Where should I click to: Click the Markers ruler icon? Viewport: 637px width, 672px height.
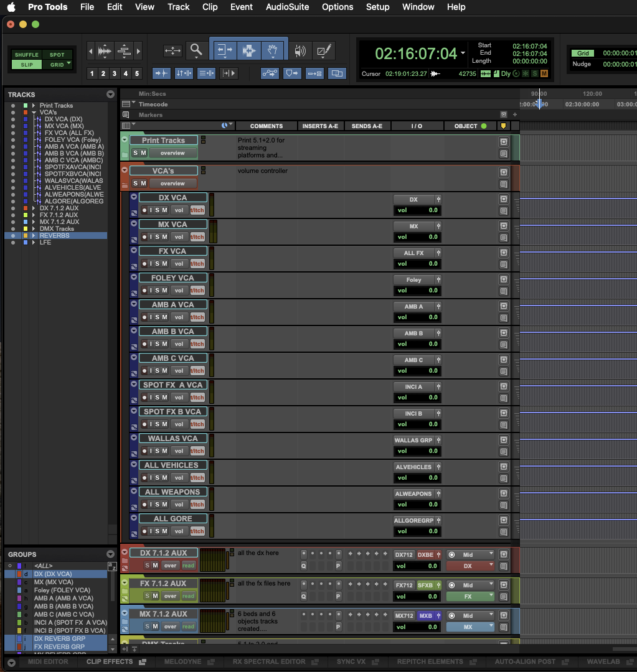click(126, 115)
